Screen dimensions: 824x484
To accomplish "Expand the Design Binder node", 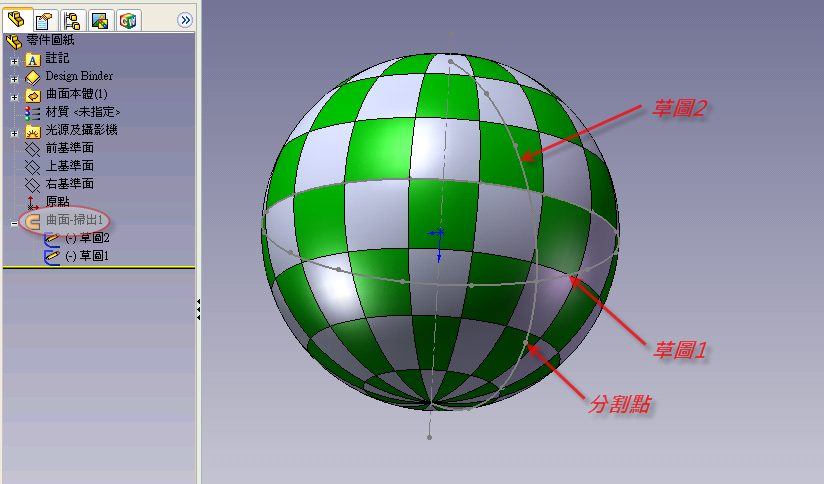I will [x=14, y=79].
